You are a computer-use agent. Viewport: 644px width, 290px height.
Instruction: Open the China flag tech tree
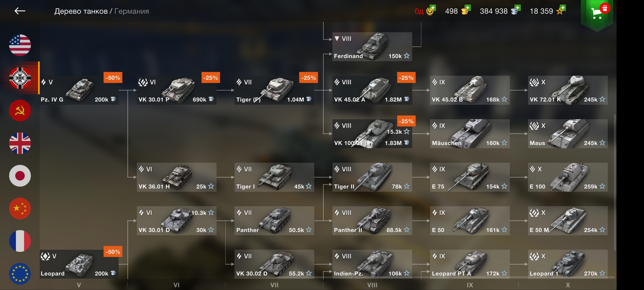pos(20,208)
